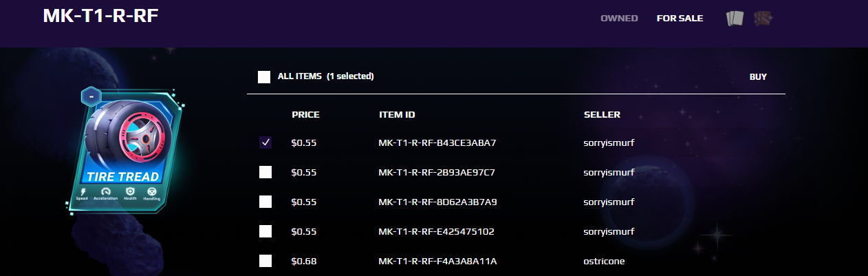This screenshot has width=868, height=276.
Task: Open the OWNED tab
Action: pos(619,19)
